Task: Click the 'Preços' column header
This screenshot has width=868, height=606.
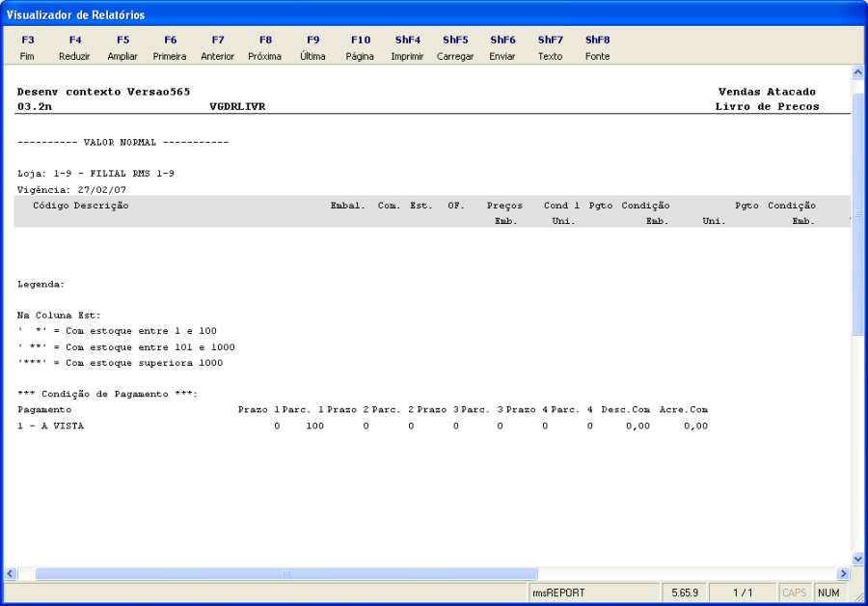Action: (504, 206)
